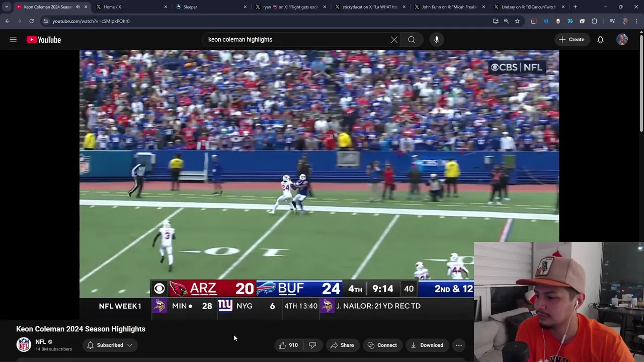Click the page vertical scrollbar
The width and height of the screenshot is (644, 362).
click(x=641, y=83)
